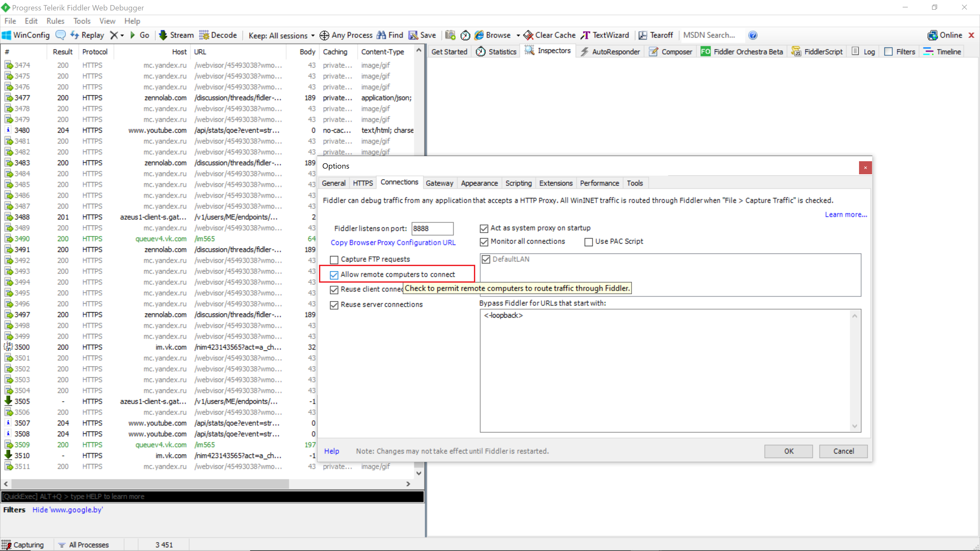
Task: Click Cancel in Options dialog
Action: click(x=843, y=451)
